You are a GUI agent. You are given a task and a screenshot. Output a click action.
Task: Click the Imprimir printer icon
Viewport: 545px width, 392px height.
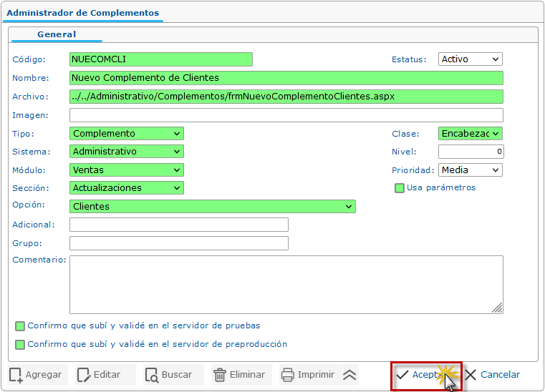point(288,375)
